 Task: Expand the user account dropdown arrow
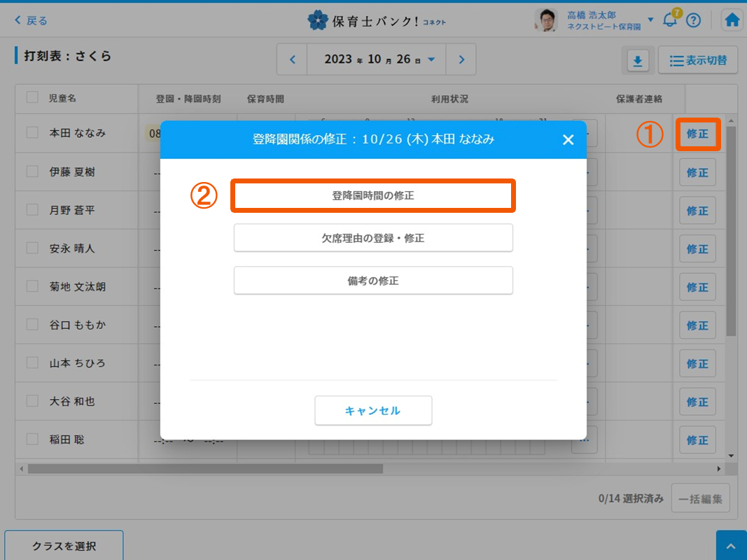point(650,20)
